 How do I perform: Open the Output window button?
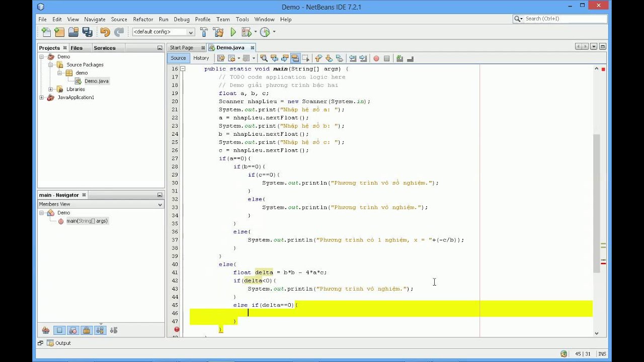[59, 343]
